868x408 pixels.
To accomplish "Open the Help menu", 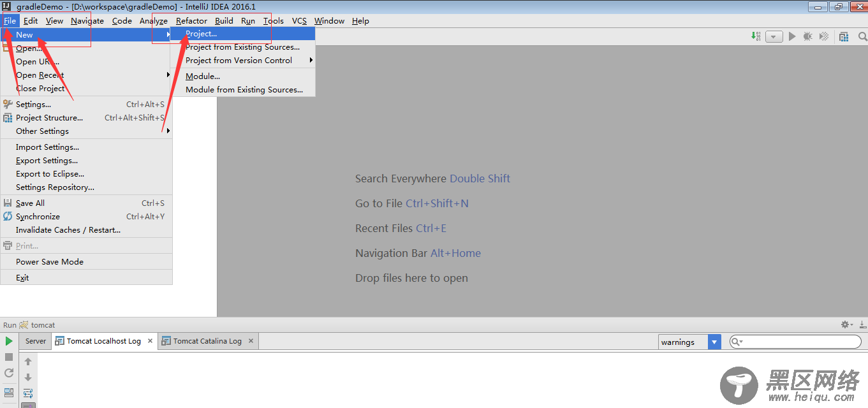I will click(x=360, y=20).
